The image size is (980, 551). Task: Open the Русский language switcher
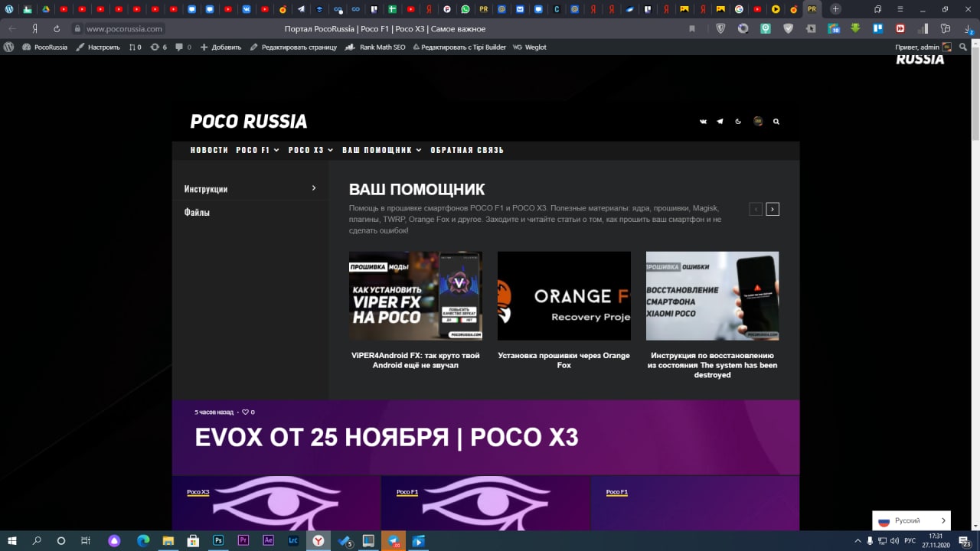[x=911, y=520]
